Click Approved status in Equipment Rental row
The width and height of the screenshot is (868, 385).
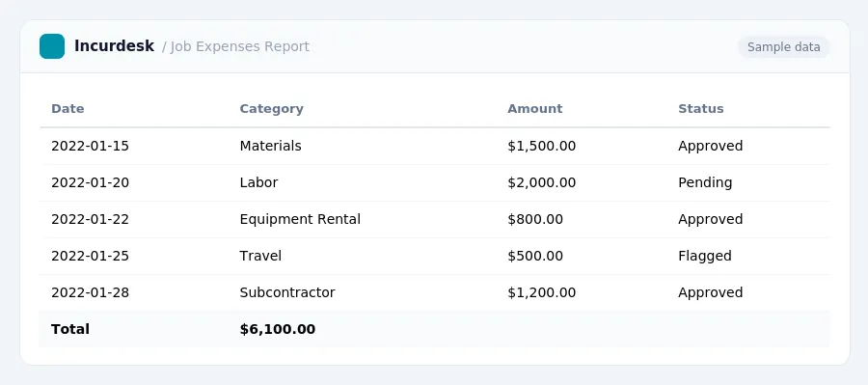pos(710,219)
